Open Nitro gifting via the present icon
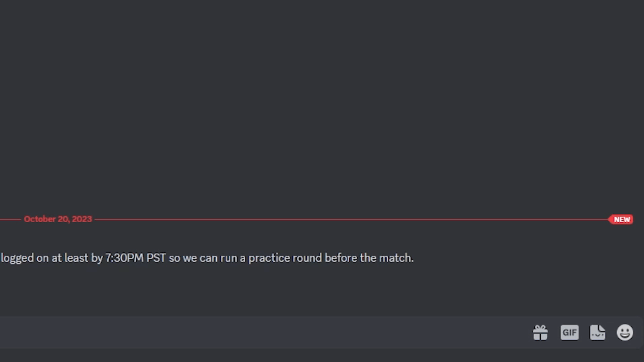 tap(541, 332)
